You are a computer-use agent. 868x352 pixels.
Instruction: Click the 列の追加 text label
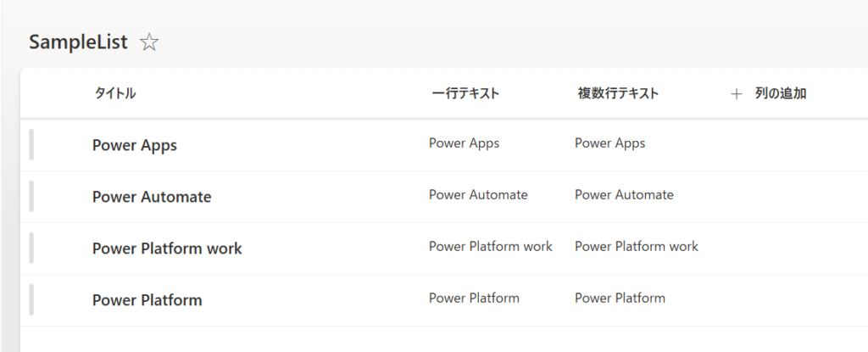tap(780, 94)
